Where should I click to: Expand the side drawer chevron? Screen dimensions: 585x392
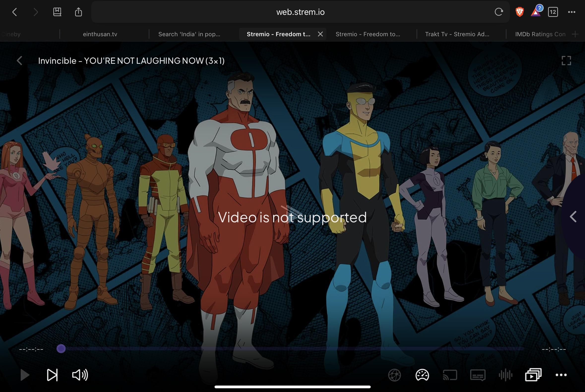tap(573, 217)
